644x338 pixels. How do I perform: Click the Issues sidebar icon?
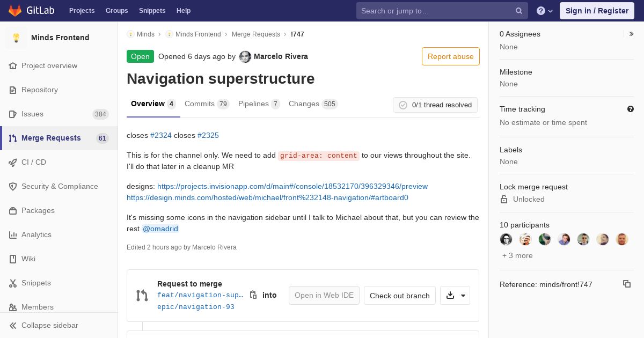(13, 114)
